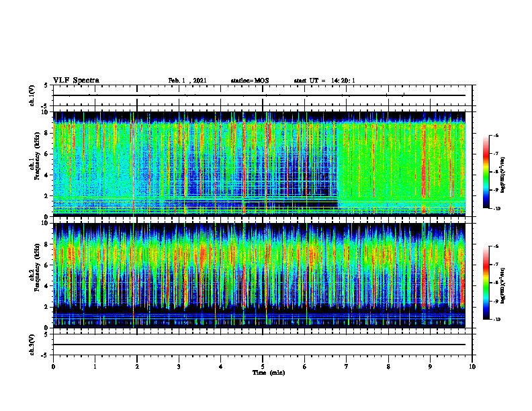This screenshot has width=532, height=411.
Task: Click the "6" kHz tick of ch.2 spectrogram
Action: point(47,265)
